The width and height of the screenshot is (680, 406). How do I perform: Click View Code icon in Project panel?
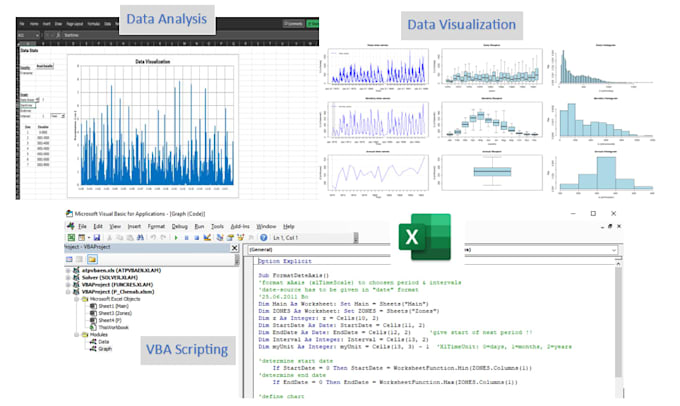point(69,259)
